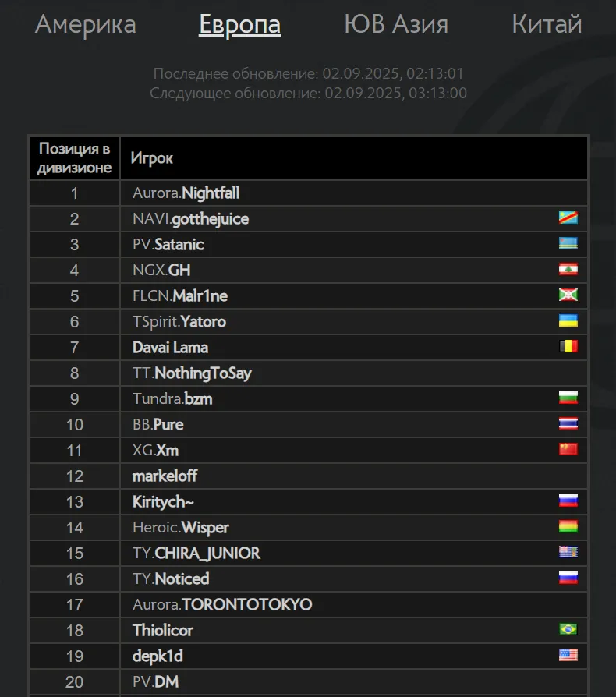Click the Ukraine flag next to TSpirit.Yatoro
The height and width of the screenshot is (697, 616).
(568, 320)
